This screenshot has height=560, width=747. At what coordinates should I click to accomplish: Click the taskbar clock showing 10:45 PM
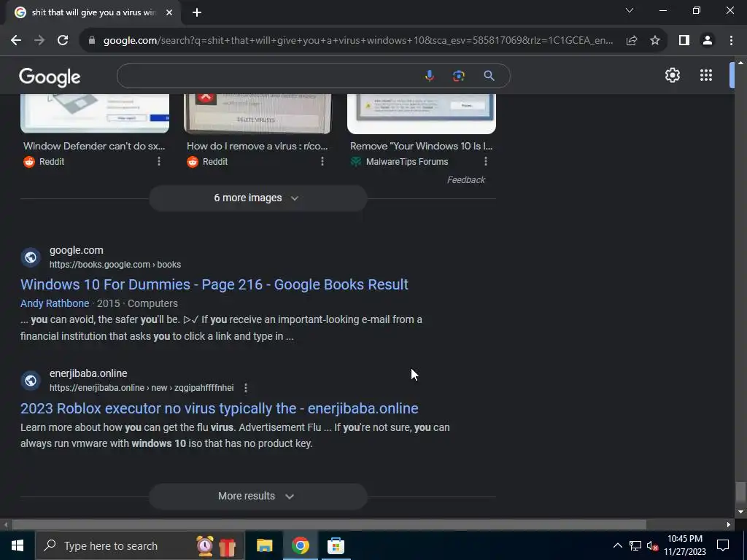click(x=685, y=545)
